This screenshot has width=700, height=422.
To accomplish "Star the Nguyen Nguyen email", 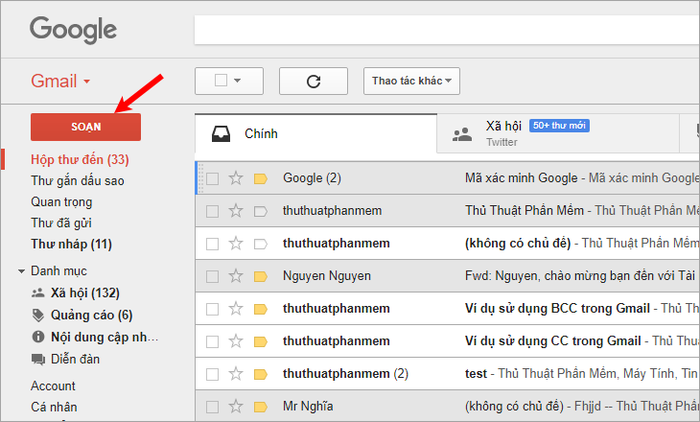I will (236, 276).
